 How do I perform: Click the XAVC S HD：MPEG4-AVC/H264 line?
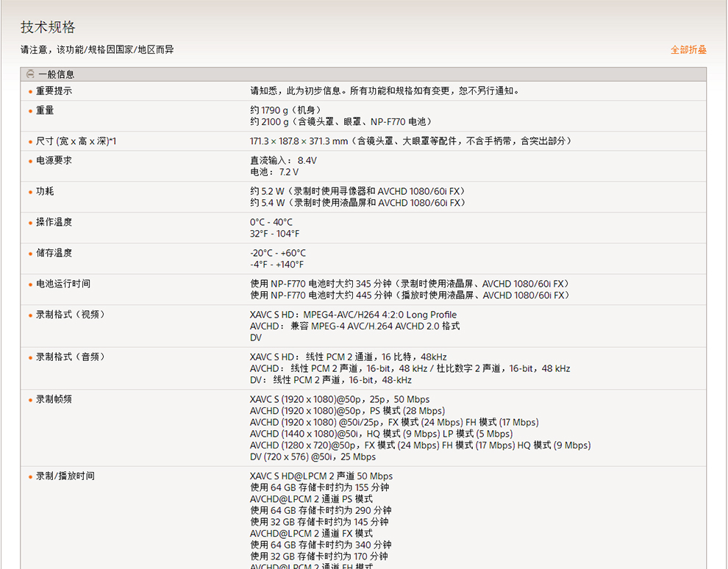pos(353,315)
